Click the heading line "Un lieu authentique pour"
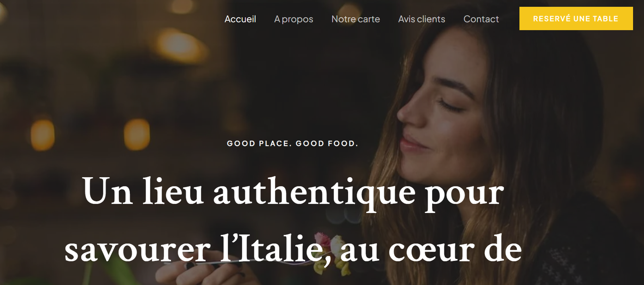The height and width of the screenshot is (285, 644). (x=293, y=193)
